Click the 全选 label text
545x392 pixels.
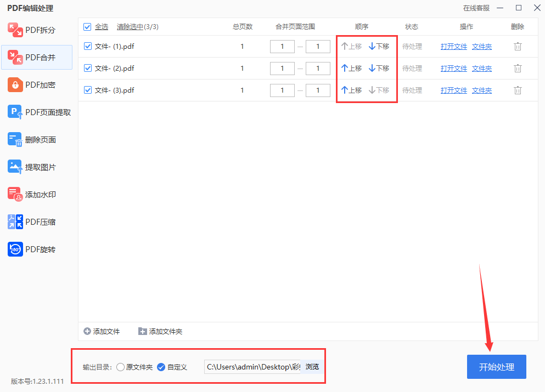[102, 27]
